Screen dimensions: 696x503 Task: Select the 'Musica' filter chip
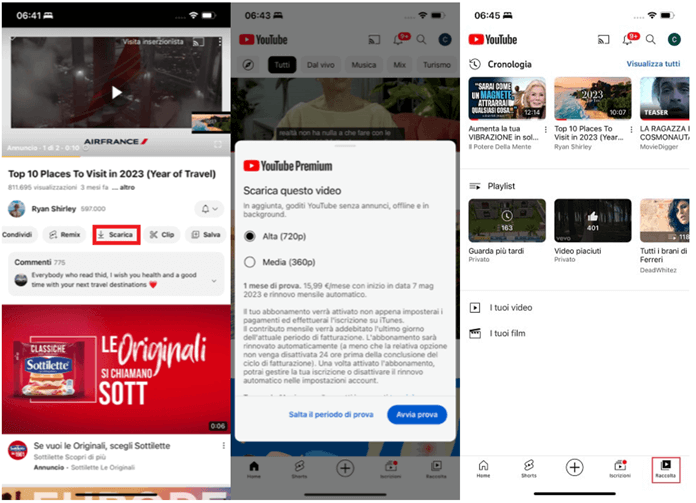(x=364, y=65)
